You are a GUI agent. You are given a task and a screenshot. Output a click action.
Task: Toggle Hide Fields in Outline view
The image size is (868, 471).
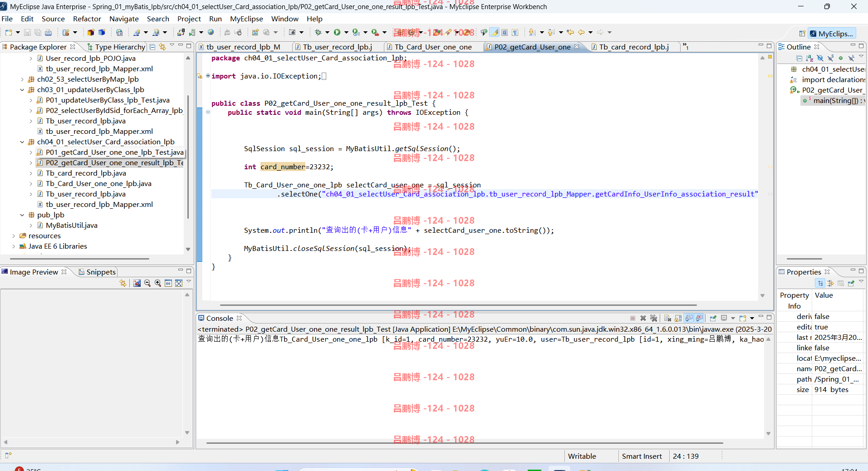coord(820,58)
